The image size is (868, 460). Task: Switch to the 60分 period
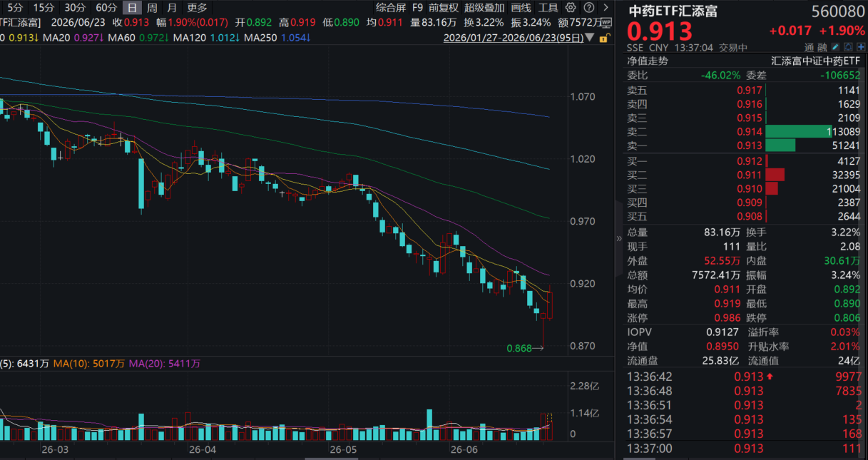pyautogui.click(x=106, y=7)
